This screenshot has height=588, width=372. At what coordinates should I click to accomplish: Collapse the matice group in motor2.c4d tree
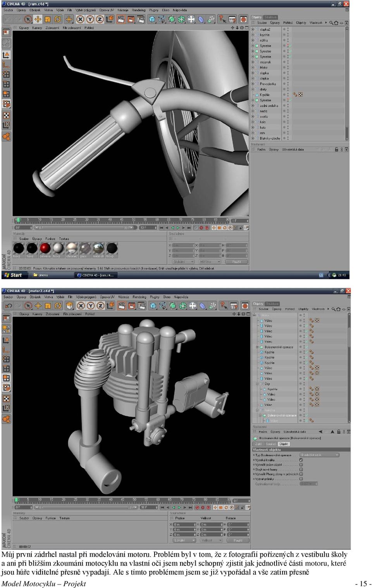tap(257, 410)
